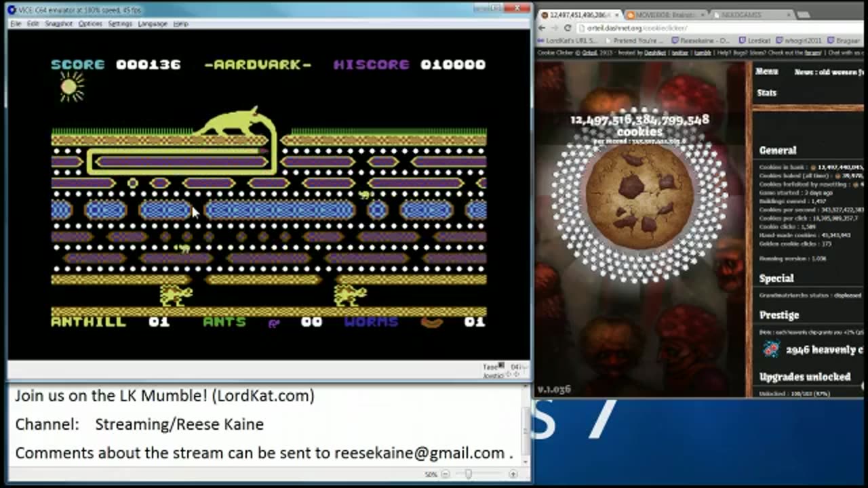
Task: Open the Snapshot menu in VICE
Action: (58, 24)
